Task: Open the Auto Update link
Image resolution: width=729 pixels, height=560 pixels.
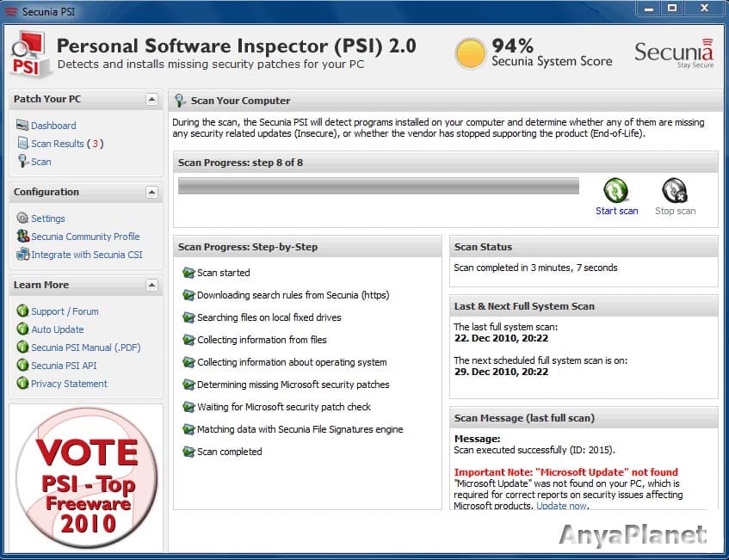Action: click(x=57, y=329)
